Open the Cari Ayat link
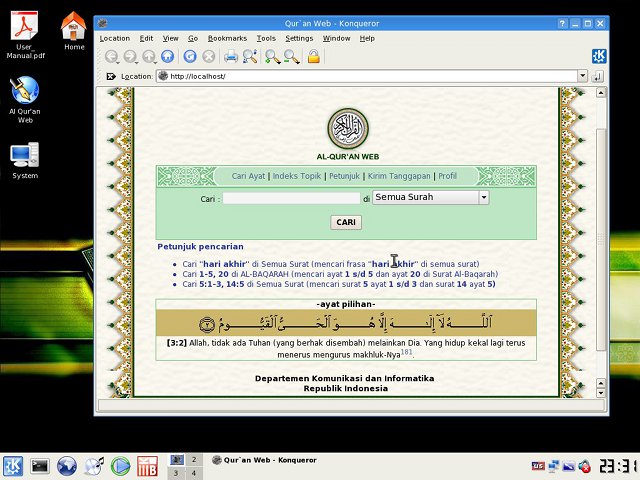 248,176
